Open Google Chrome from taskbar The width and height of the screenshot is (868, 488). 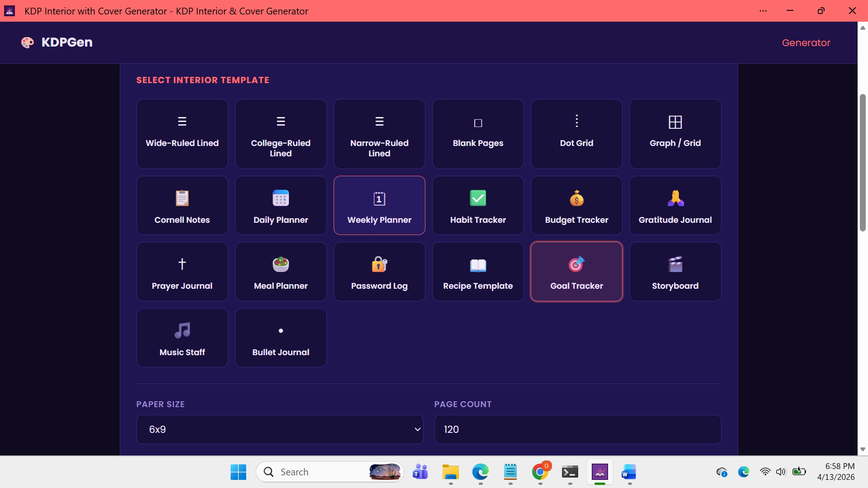pyautogui.click(x=540, y=472)
